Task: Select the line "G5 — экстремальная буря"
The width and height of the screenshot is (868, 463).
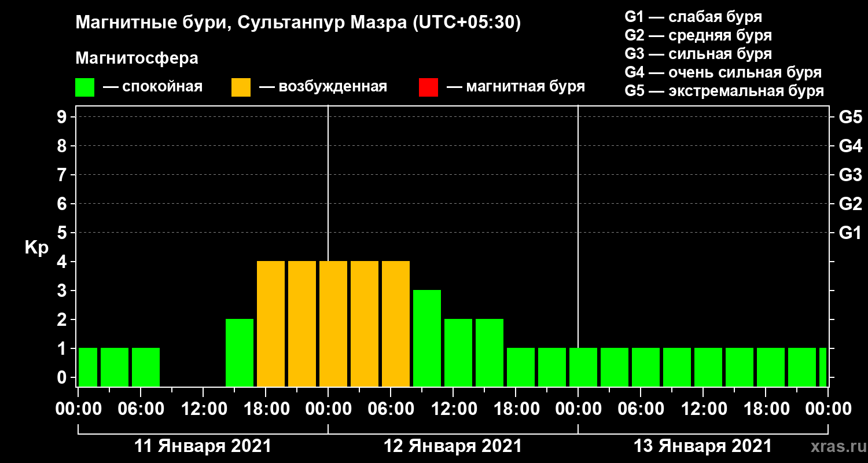Action: 724,91
